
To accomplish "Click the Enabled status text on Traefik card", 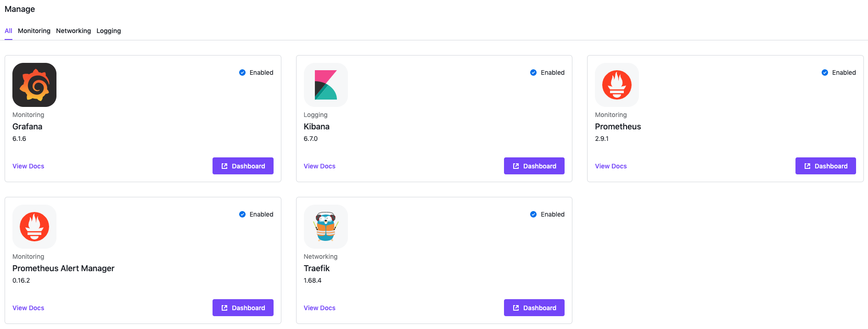I will (x=553, y=214).
